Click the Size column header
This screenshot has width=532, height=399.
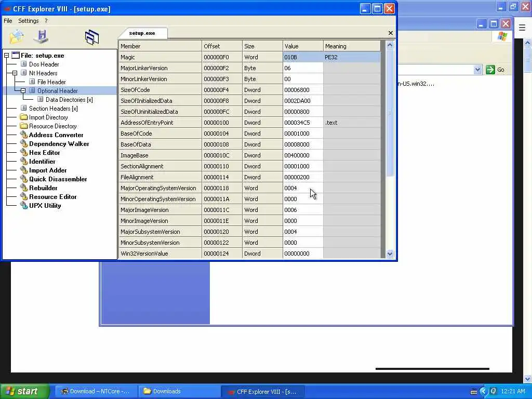click(262, 46)
